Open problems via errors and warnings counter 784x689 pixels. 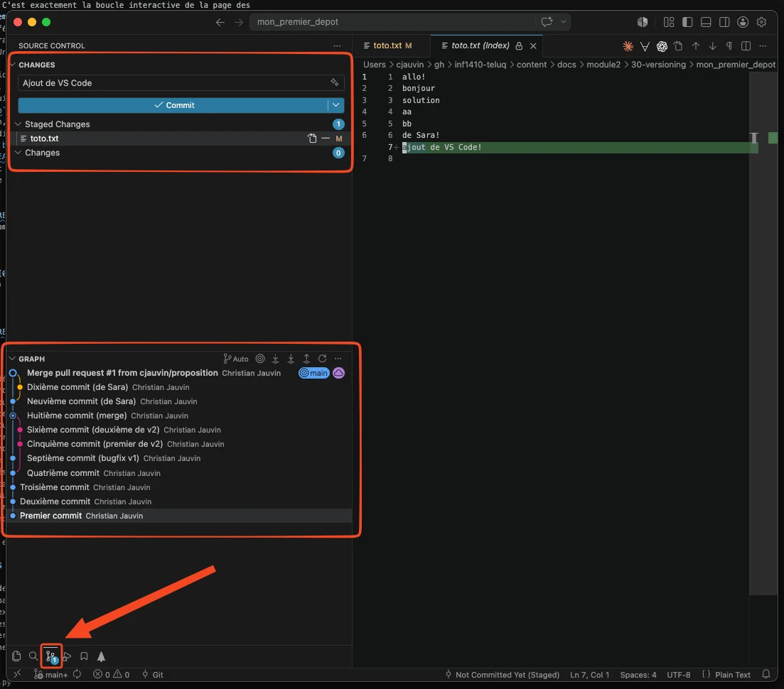point(111,675)
